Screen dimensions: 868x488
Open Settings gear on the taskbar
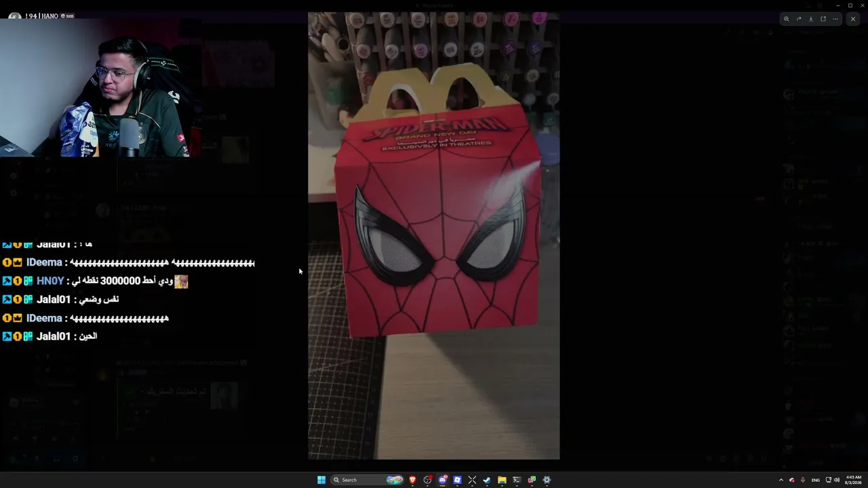(547, 480)
